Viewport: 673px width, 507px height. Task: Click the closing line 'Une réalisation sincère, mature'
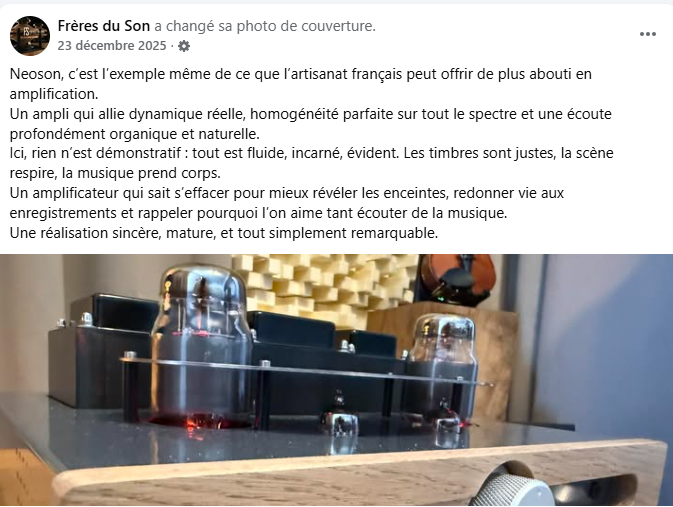(224, 233)
